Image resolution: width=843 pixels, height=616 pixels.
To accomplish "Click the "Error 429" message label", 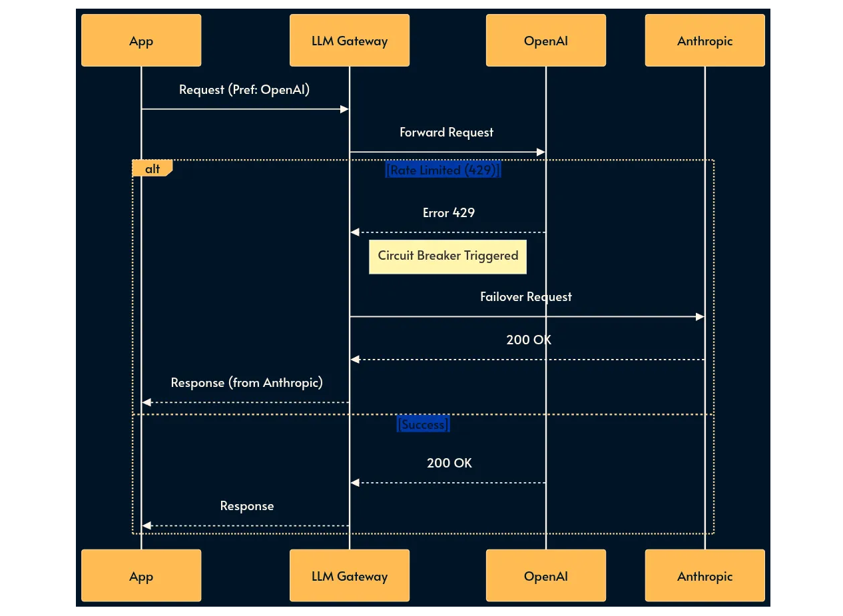I will (x=449, y=212).
